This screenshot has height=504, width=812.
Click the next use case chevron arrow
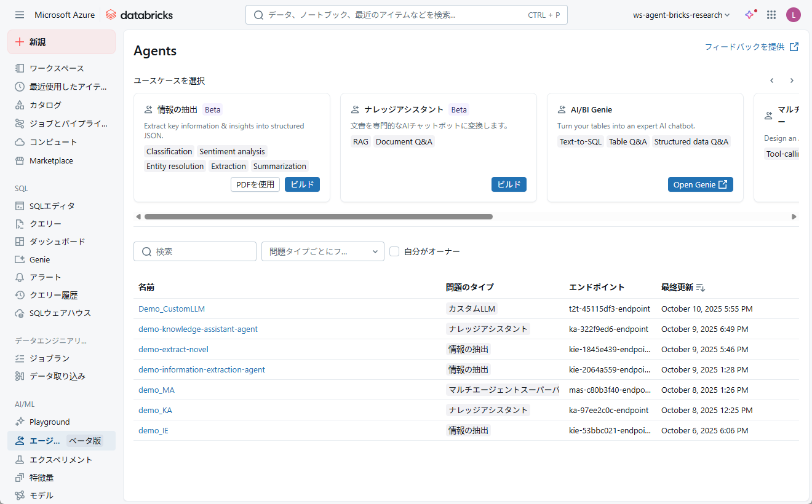pos(792,81)
